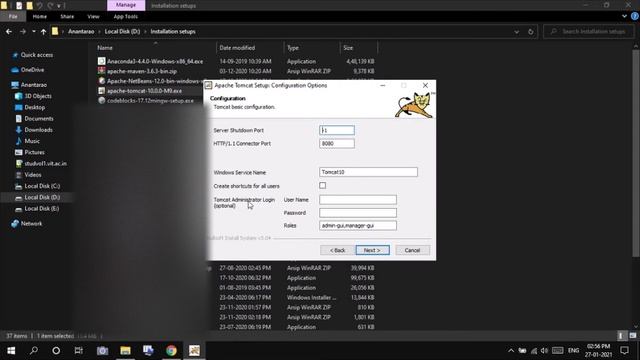Sort files by Type column

click(293, 48)
